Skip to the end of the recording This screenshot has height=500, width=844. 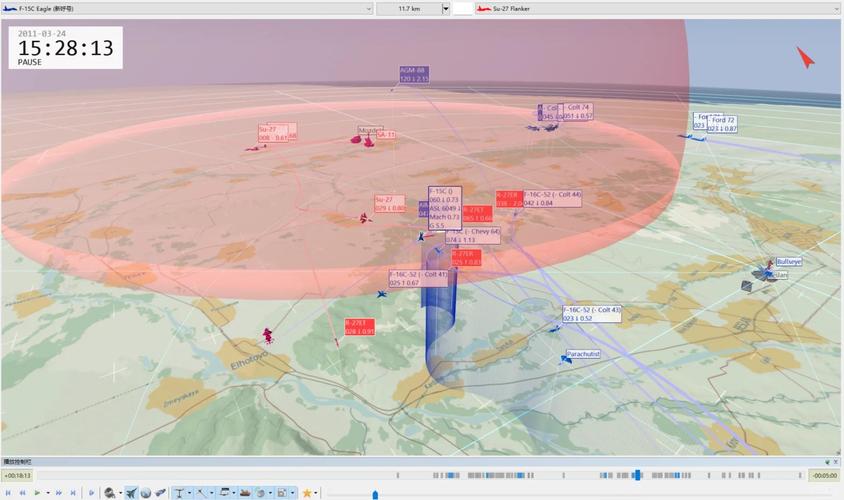coord(73,492)
